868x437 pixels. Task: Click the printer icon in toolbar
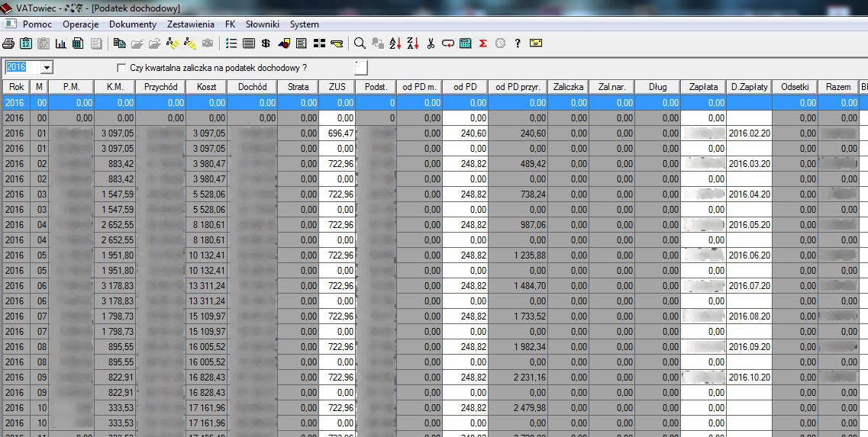coord(8,43)
